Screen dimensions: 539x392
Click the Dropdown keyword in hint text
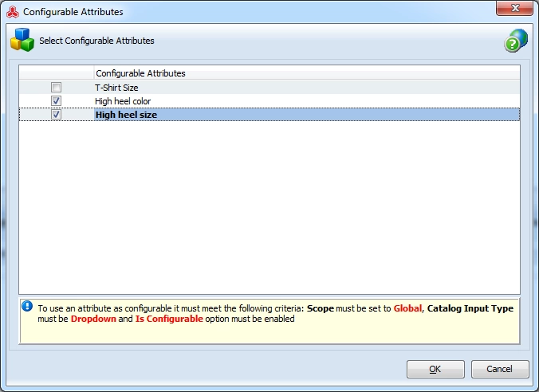pos(93,319)
